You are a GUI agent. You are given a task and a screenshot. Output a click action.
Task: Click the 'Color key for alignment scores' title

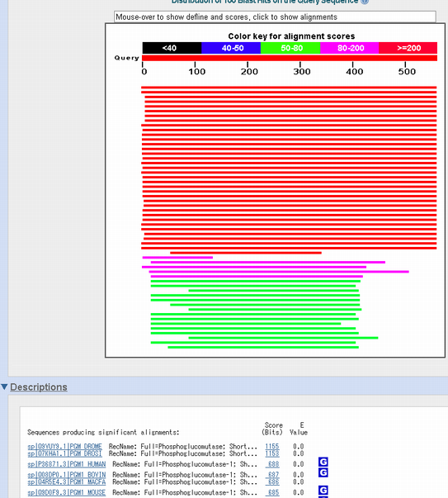pos(291,36)
